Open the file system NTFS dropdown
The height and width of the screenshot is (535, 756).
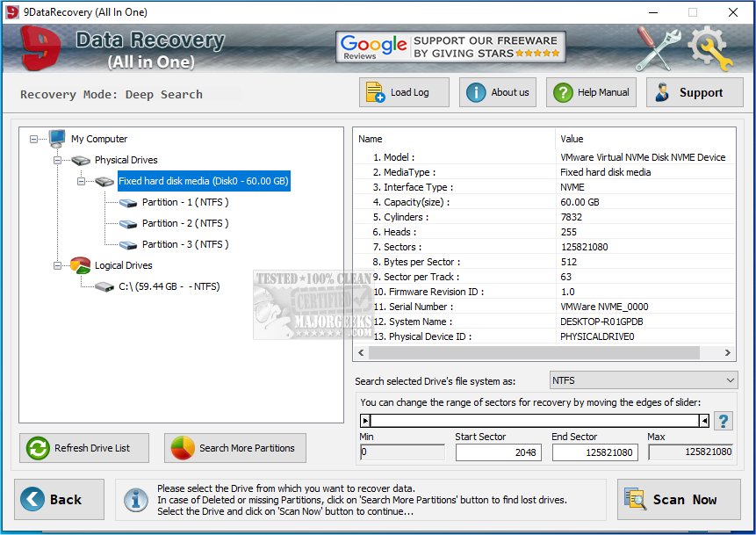tap(644, 380)
